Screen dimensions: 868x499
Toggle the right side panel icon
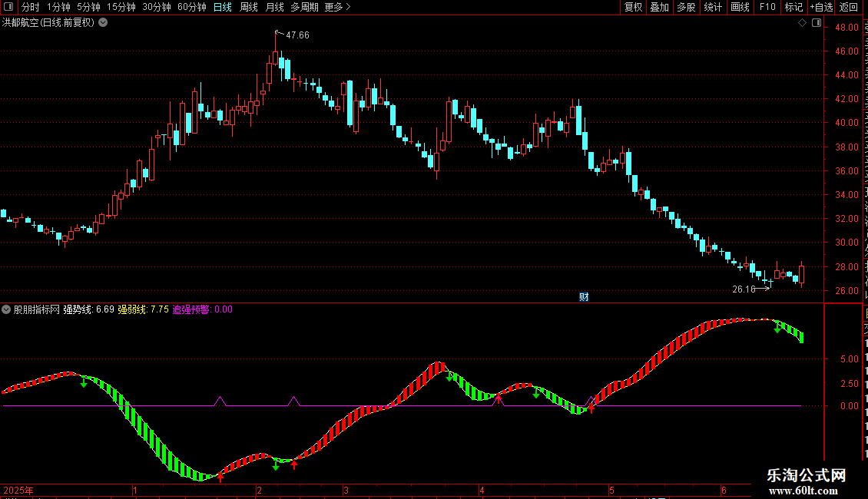click(817, 23)
